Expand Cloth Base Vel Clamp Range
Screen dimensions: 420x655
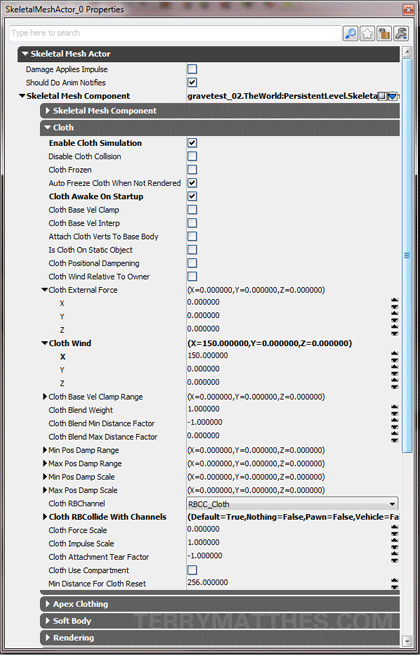[45, 397]
